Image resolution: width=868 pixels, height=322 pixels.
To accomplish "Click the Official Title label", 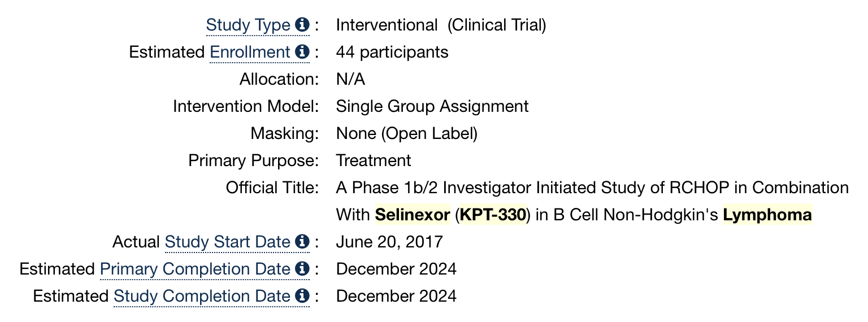I will click(x=273, y=188).
